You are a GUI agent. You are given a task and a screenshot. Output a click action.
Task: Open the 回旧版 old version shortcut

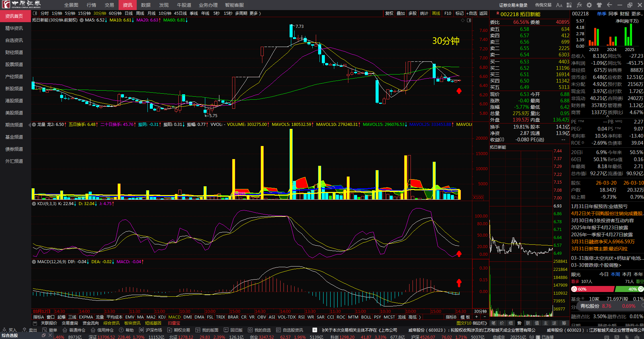233,330
